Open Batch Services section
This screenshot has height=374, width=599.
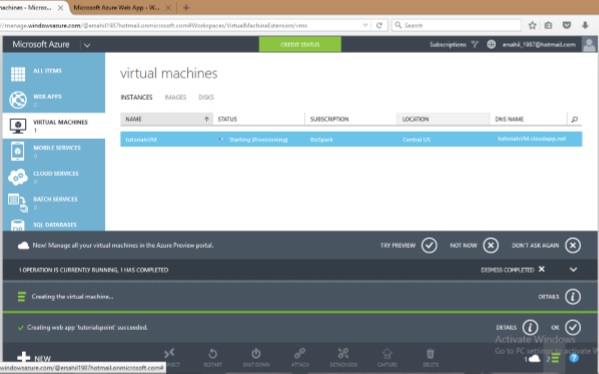(x=53, y=202)
